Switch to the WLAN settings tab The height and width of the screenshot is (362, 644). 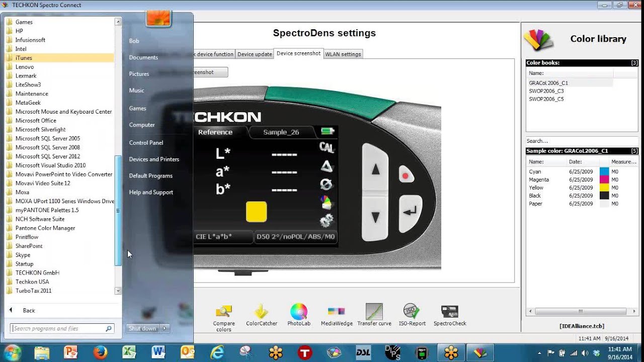pos(343,54)
